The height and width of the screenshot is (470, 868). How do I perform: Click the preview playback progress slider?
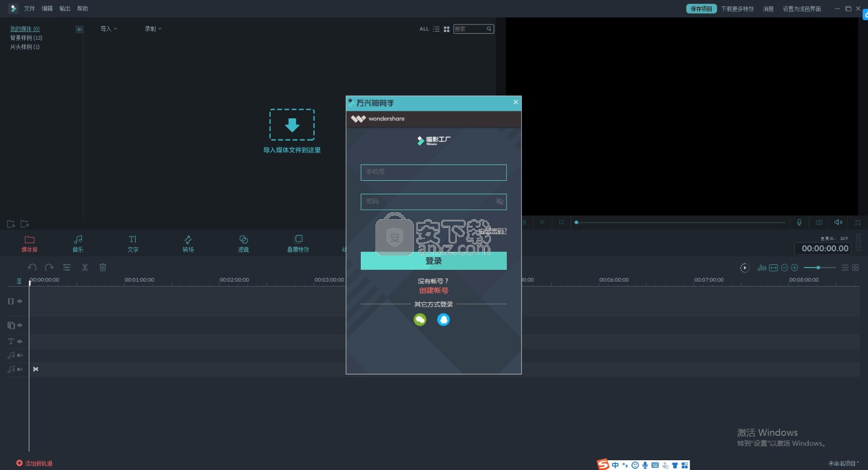point(680,223)
